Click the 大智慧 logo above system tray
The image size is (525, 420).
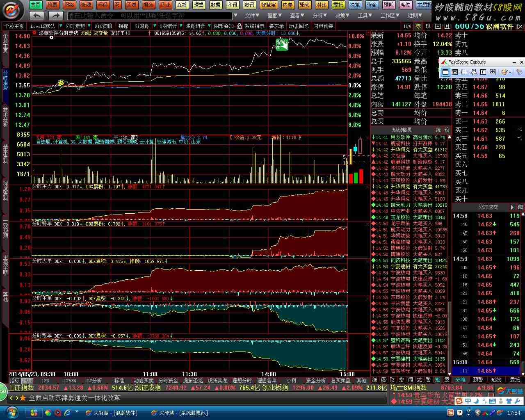[x=510, y=391]
